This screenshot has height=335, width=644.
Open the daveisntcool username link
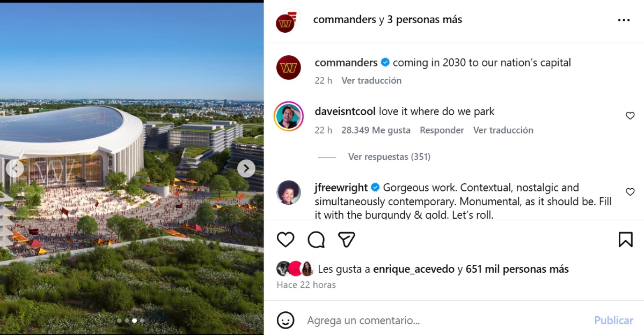click(x=346, y=111)
